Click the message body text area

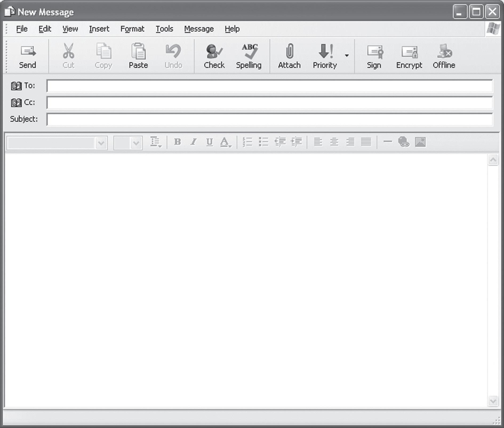(246, 281)
